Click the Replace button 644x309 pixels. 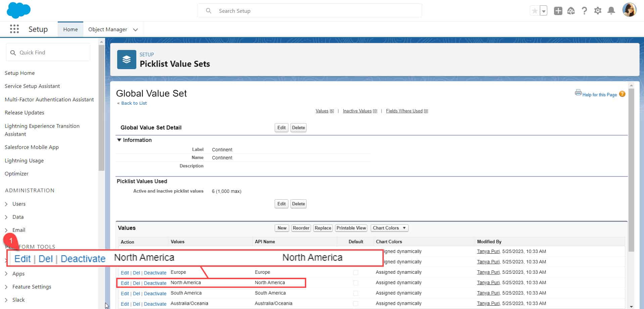point(323,228)
